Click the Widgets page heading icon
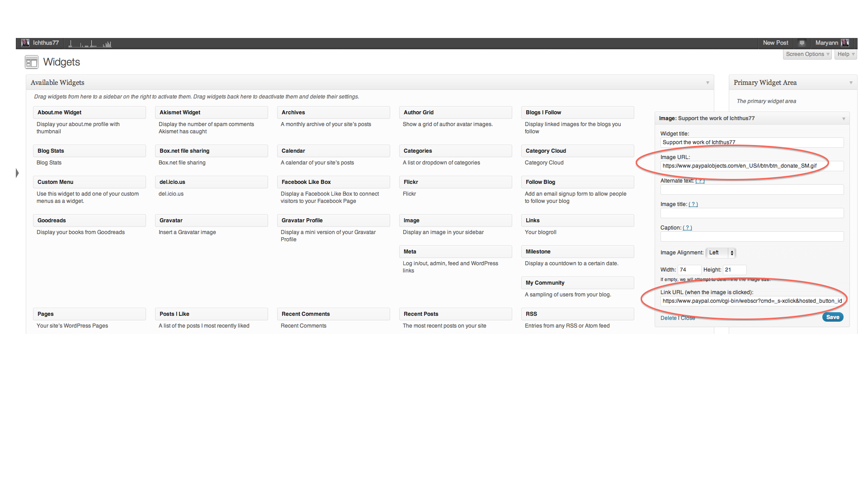This screenshot has width=868, height=488. point(31,62)
